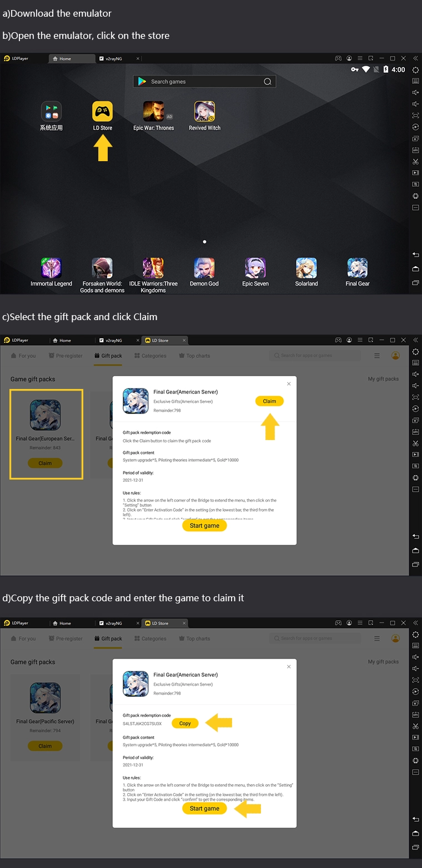Click the Wi-Fi icon in Android status bar
This screenshot has height=868, width=422.
(366, 69)
